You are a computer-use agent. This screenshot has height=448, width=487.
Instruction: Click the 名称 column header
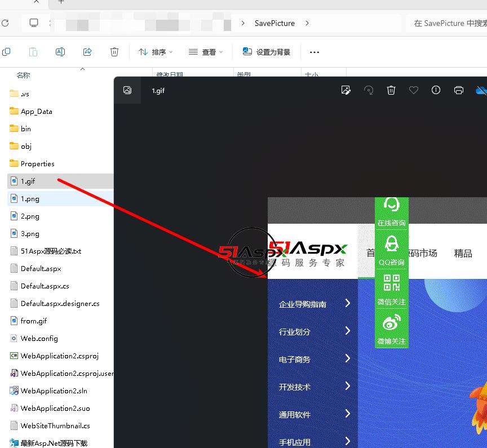23,75
